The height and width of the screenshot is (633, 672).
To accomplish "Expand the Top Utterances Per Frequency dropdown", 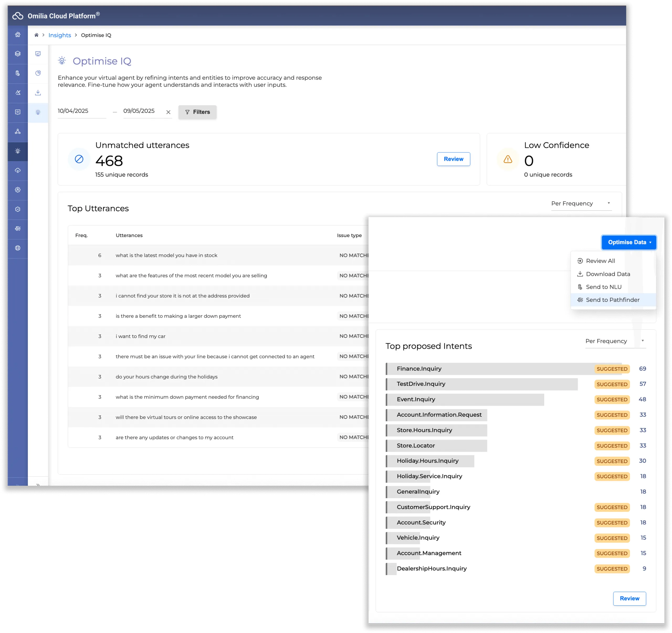I will pyautogui.click(x=581, y=203).
